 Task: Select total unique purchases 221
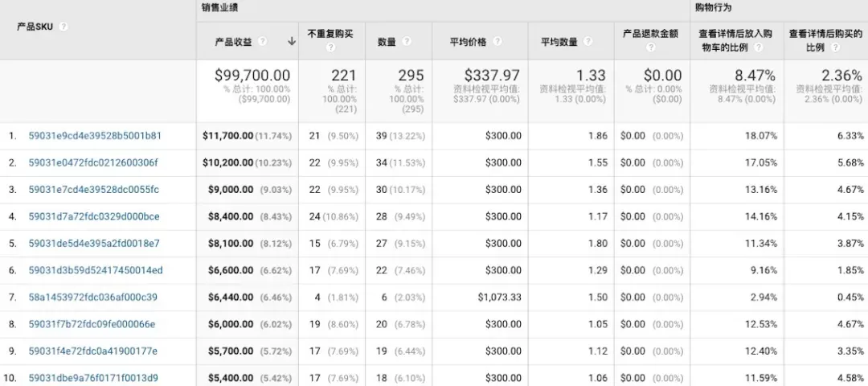click(x=344, y=75)
